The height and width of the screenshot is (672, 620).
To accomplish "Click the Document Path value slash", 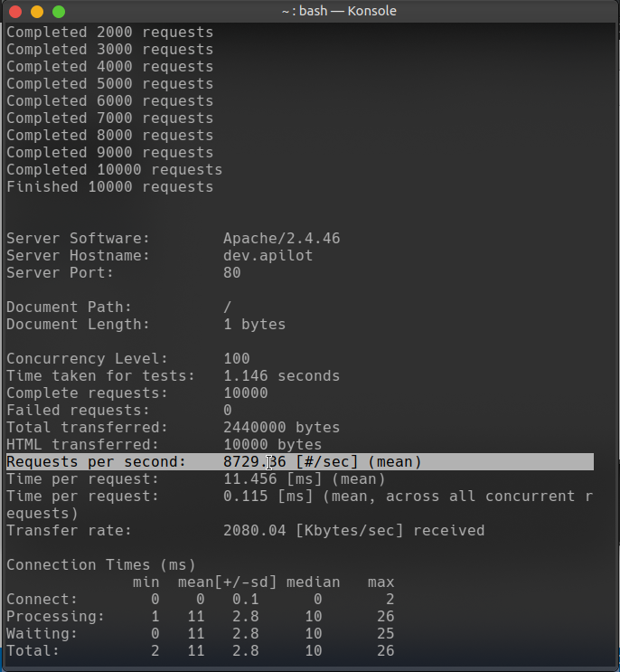I will tap(228, 308).
